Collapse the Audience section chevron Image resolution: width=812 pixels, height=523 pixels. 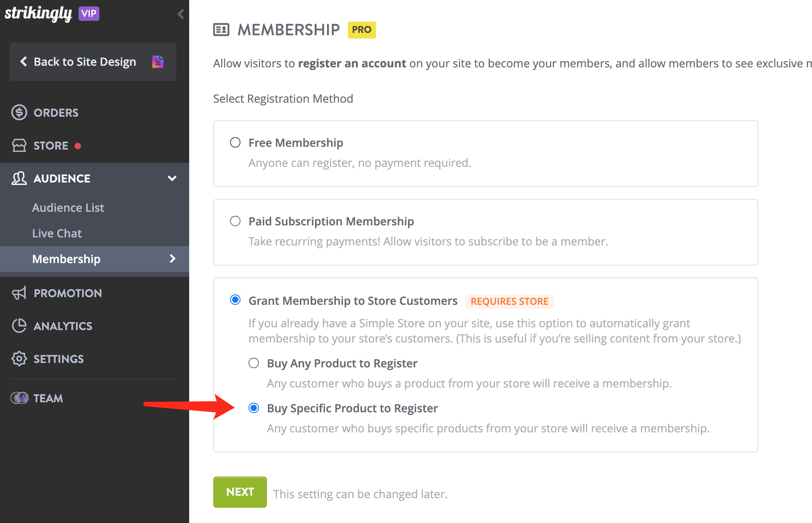click(172, 178)
